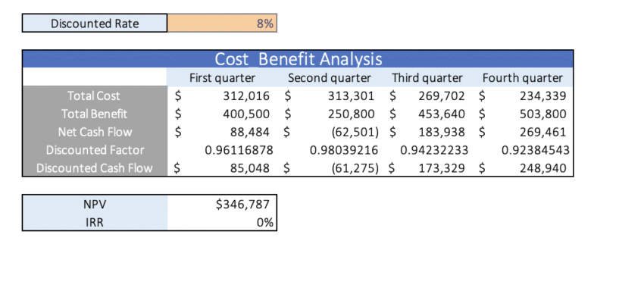Click the 85,048 discounted cash flow cell
The image size is (644, 294).
222,168
